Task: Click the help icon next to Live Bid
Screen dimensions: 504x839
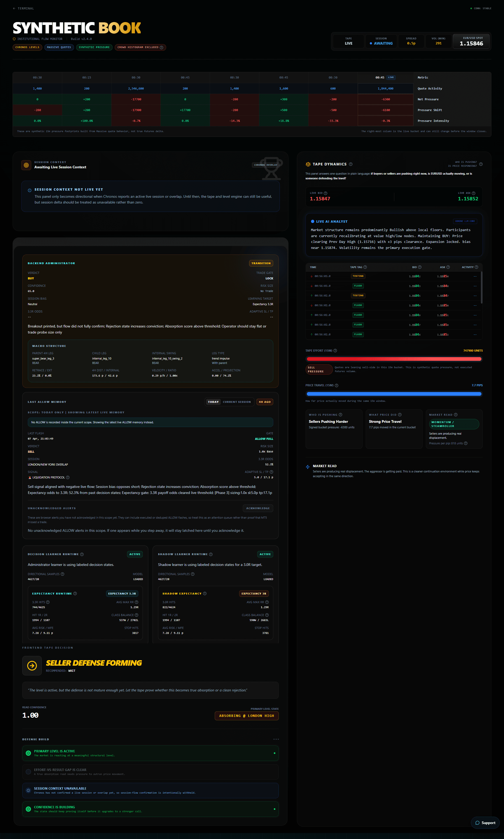Action: click(x=325, y=193)
